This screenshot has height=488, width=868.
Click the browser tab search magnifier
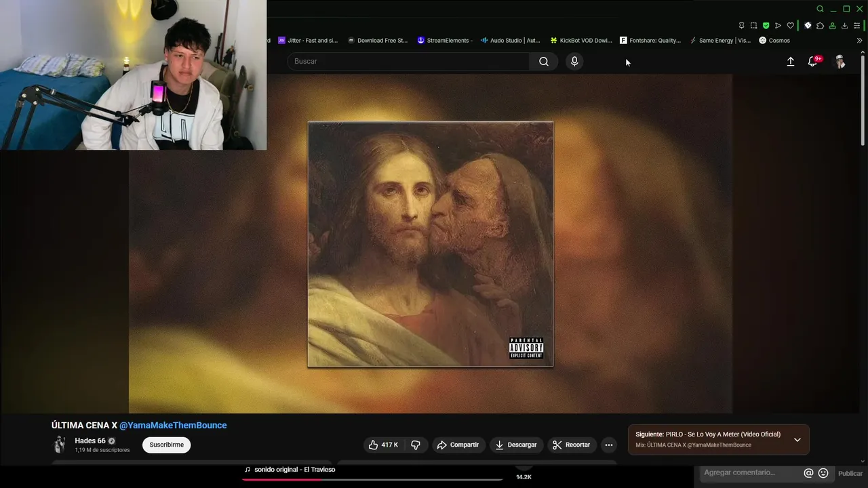click(x=820, y=9)
